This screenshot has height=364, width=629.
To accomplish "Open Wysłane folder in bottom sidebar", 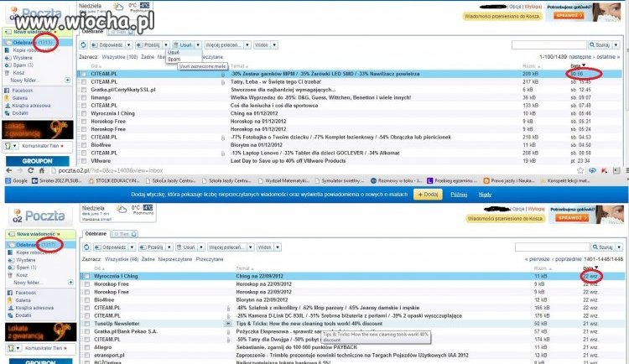I will coord(26,260).
